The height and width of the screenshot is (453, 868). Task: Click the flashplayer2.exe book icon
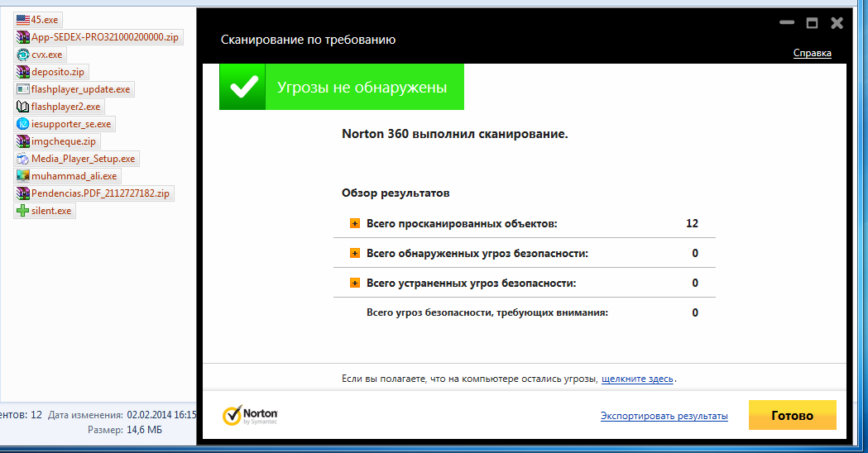pyautogui.click(x=22, y=107)
